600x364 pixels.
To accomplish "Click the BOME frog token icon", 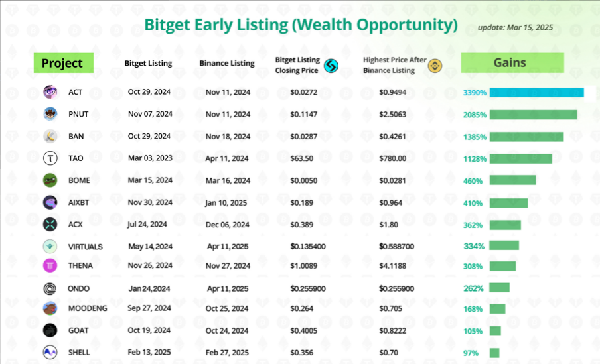I will [50, 180].
